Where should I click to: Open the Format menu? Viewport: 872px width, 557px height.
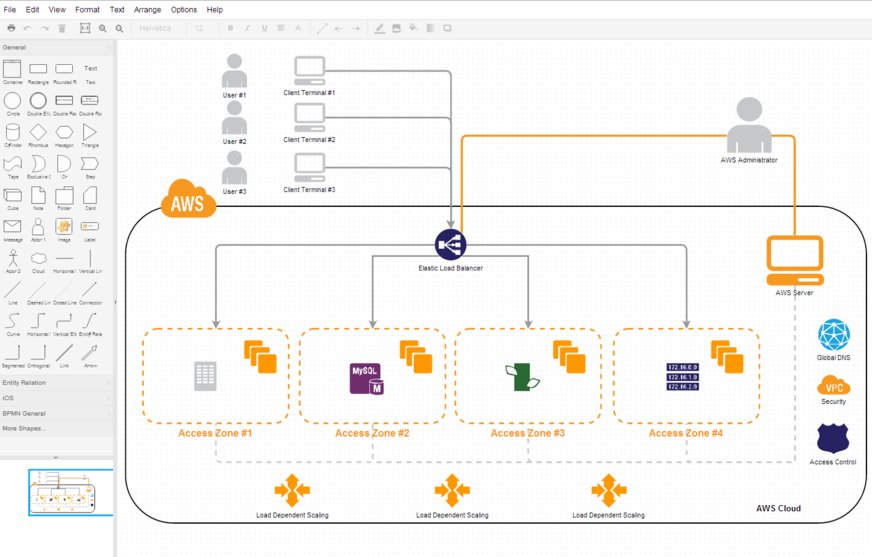(87, 9)
